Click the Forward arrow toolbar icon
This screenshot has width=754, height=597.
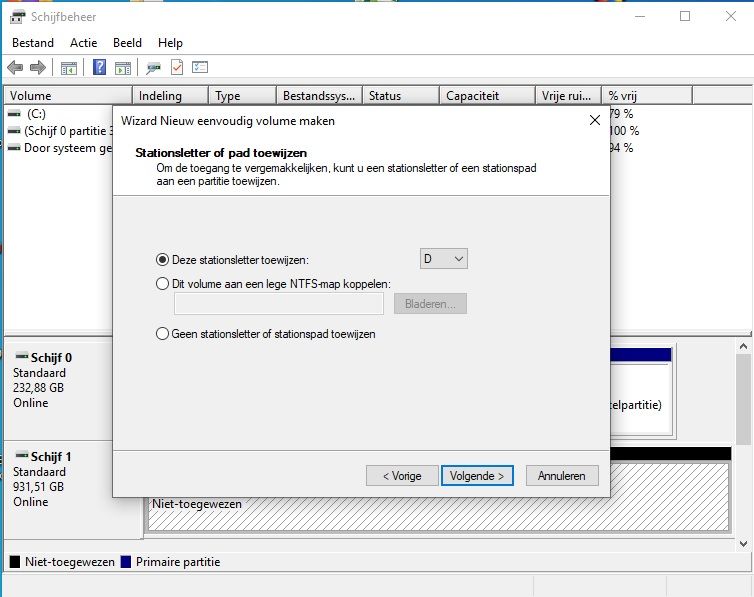38,67
